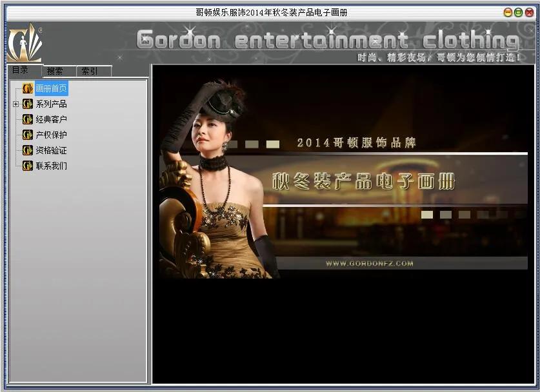540x392 pixels.
Task: Select the 产权保护 entry
Action: (x=52, y=135)
